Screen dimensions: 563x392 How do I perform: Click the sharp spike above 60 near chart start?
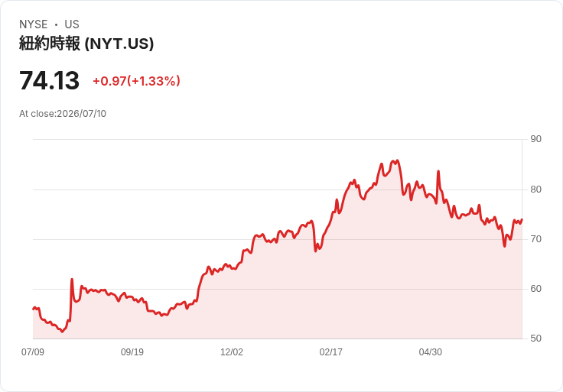pos(72,279)
